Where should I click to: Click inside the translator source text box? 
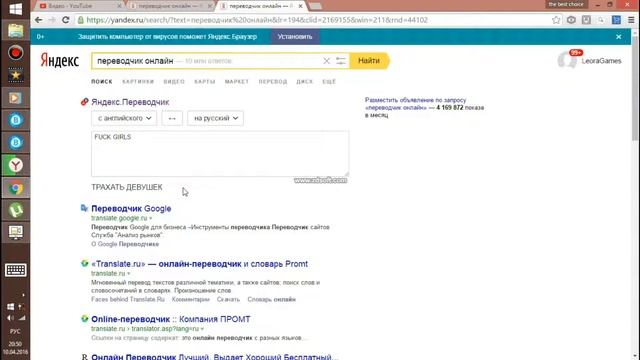[220, 154]
